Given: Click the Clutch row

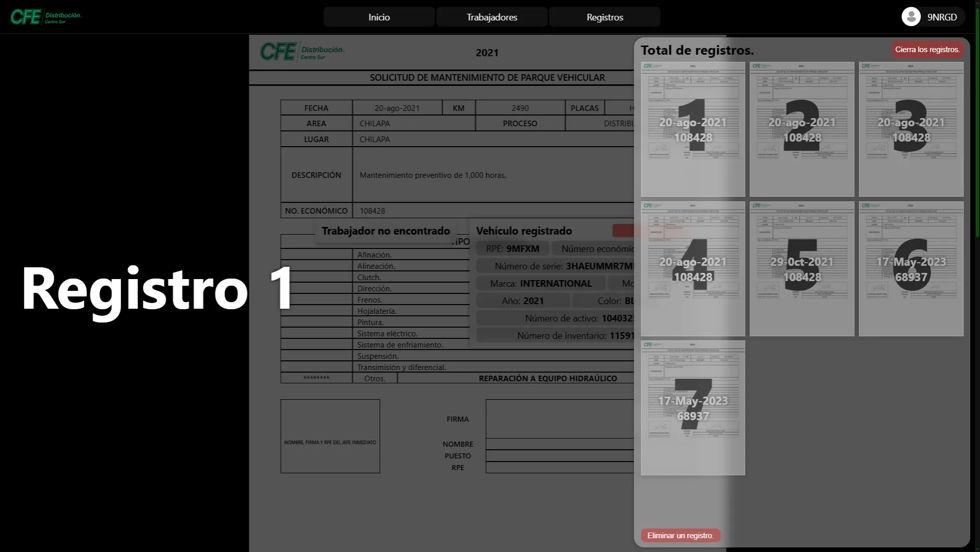Looking at the screenshot, I should click(375, 277).
